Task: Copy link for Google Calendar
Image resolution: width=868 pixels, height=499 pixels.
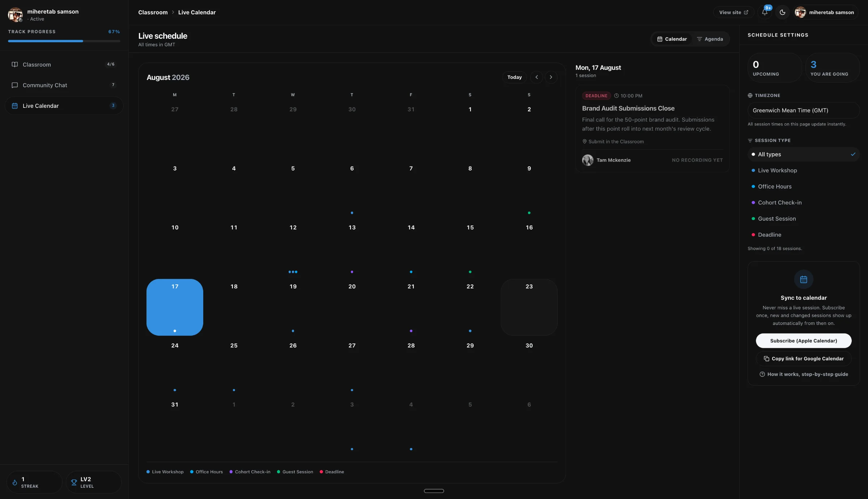Action: [x=804, y=359]
